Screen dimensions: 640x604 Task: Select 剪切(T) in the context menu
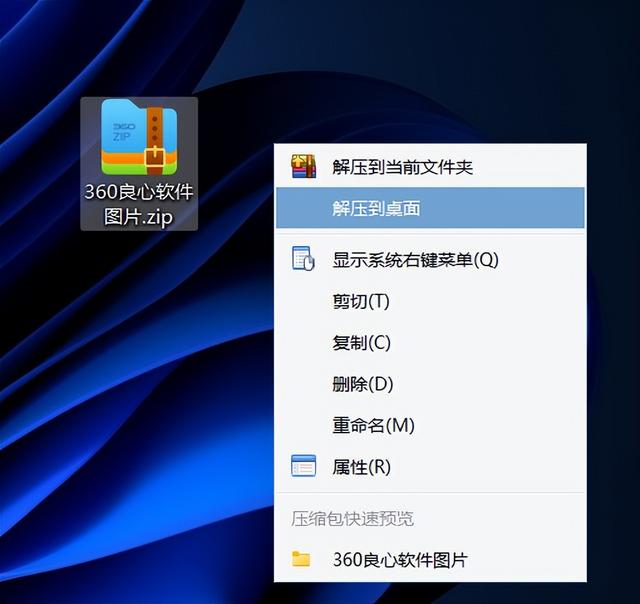pyautogui.click(x=430, y=301)
